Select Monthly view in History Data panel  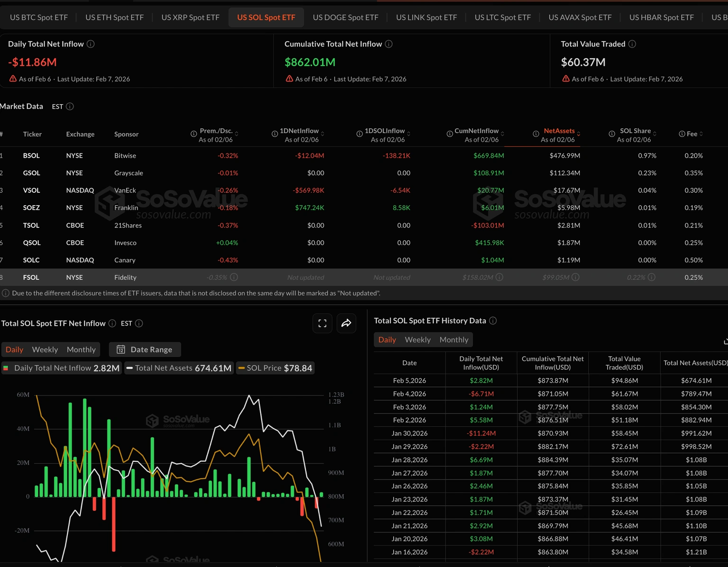[x=454, y=339]
